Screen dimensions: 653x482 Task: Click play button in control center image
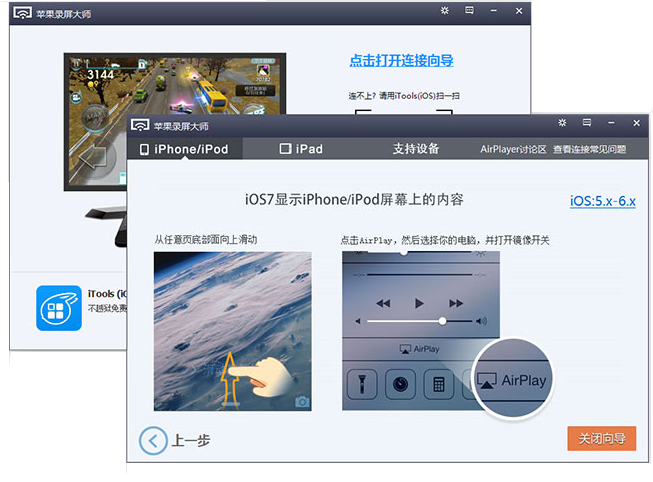coord(419,303)
